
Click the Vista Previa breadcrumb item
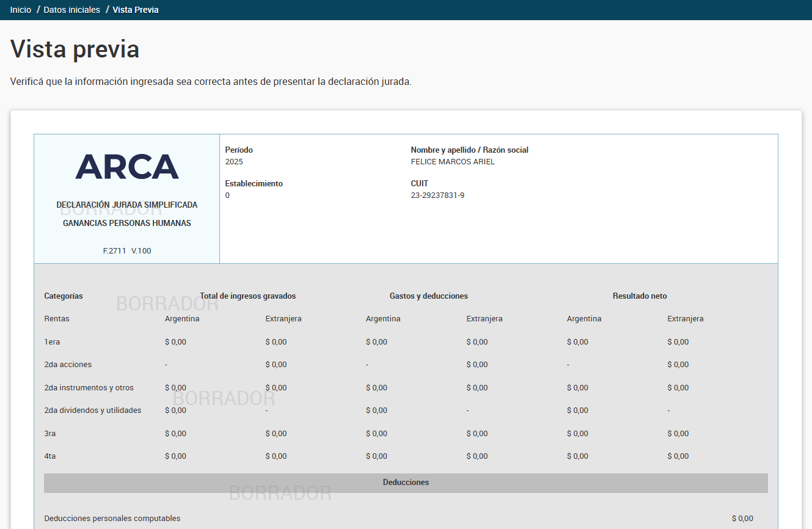click(136, 10)
